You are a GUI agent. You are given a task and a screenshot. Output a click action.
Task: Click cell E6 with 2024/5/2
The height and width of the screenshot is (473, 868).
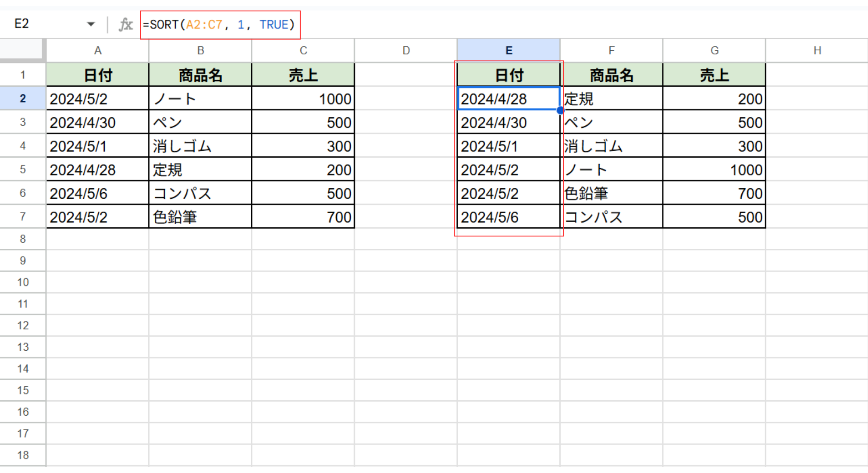point(509,193)
